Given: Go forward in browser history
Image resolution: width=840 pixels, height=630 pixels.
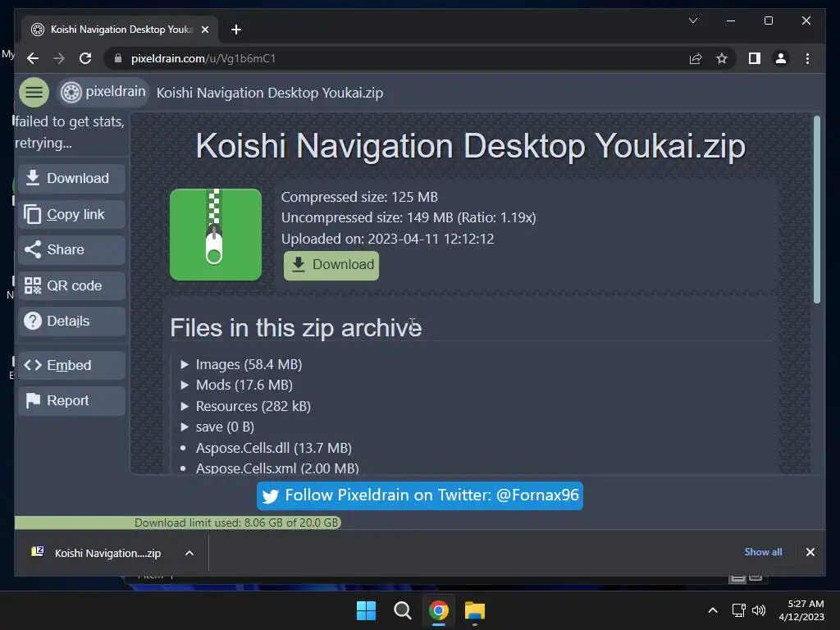Looking at the screenshot, I should coord(59,58).
